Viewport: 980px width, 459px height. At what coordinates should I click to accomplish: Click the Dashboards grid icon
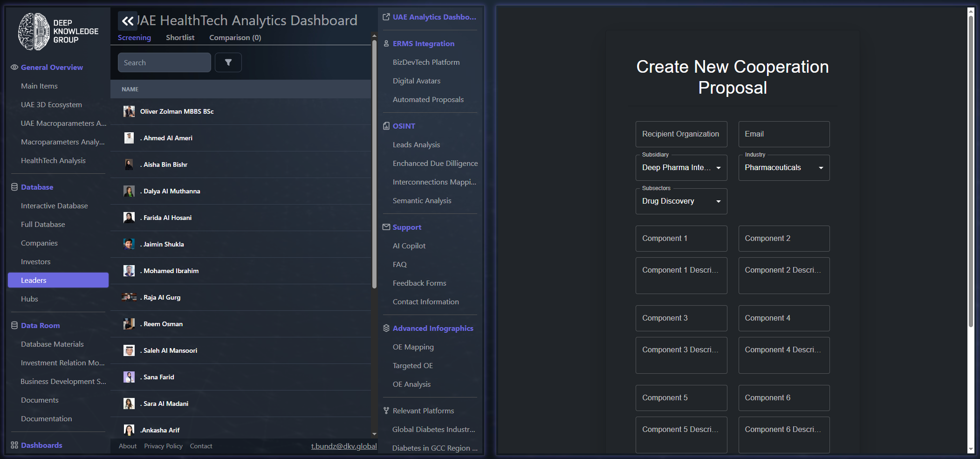[14, 445]
